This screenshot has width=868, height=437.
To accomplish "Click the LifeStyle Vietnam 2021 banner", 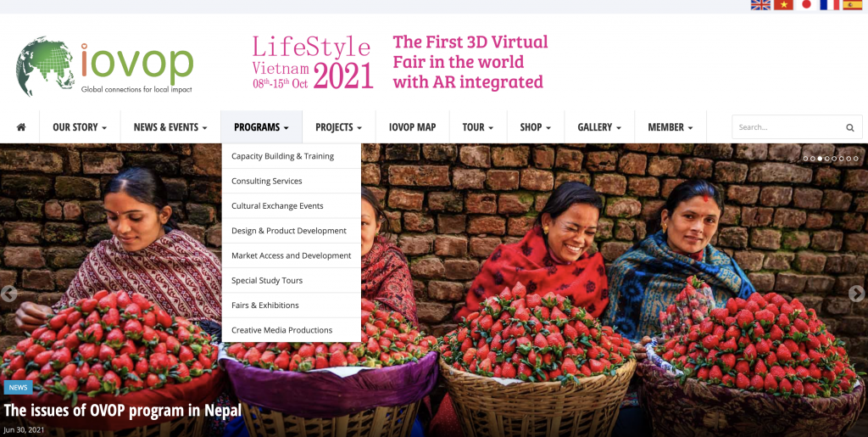I will click(x=400, y=62).
